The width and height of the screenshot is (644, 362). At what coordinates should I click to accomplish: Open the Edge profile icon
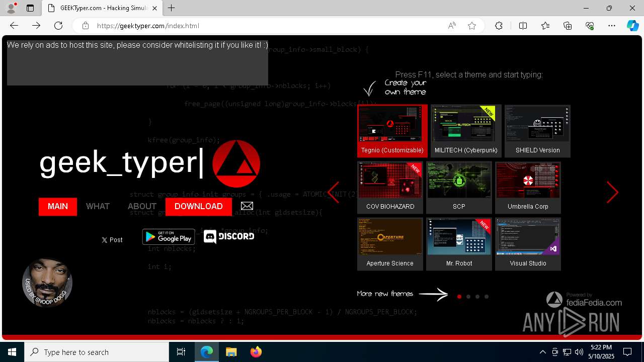[11, 8]
